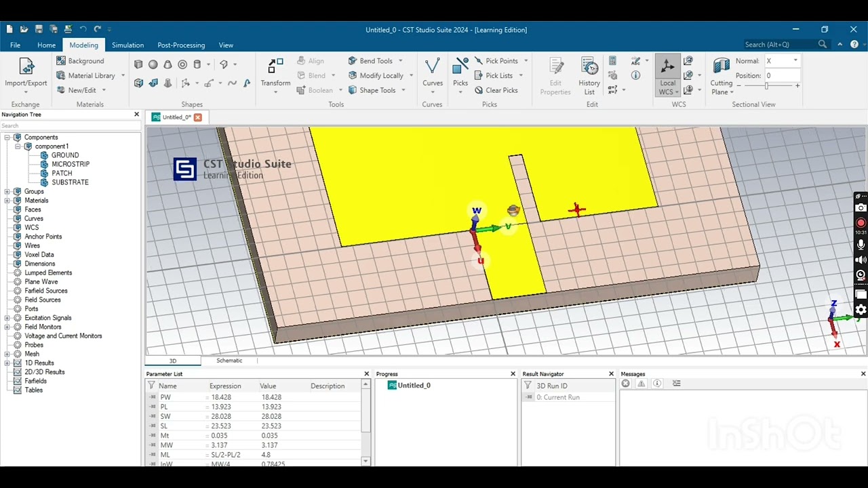Image resolution: width=868 pixels, height=488 pixels.
Task: Open the New/Edit materials dropdown
Action: 103,90
